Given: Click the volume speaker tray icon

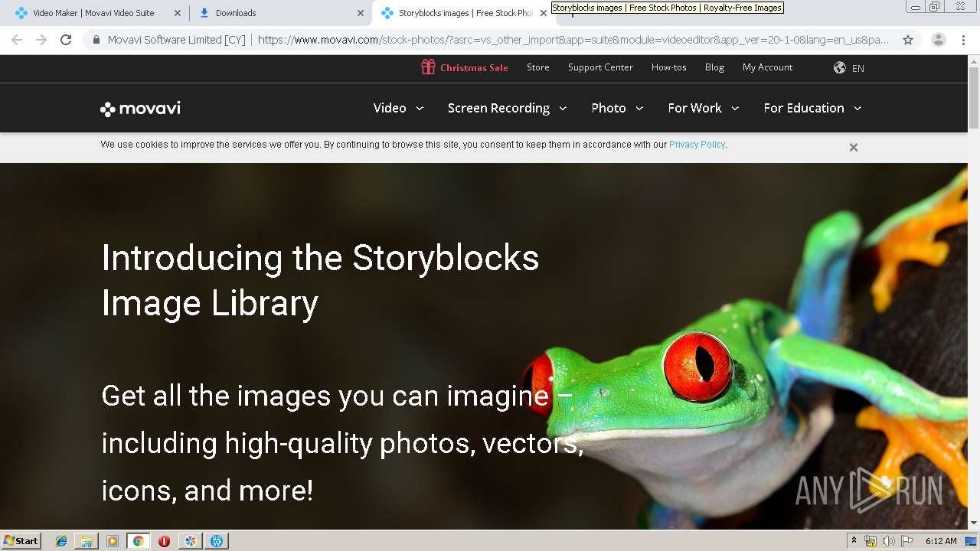Looking at the screenshot, I should pos(888,541).
